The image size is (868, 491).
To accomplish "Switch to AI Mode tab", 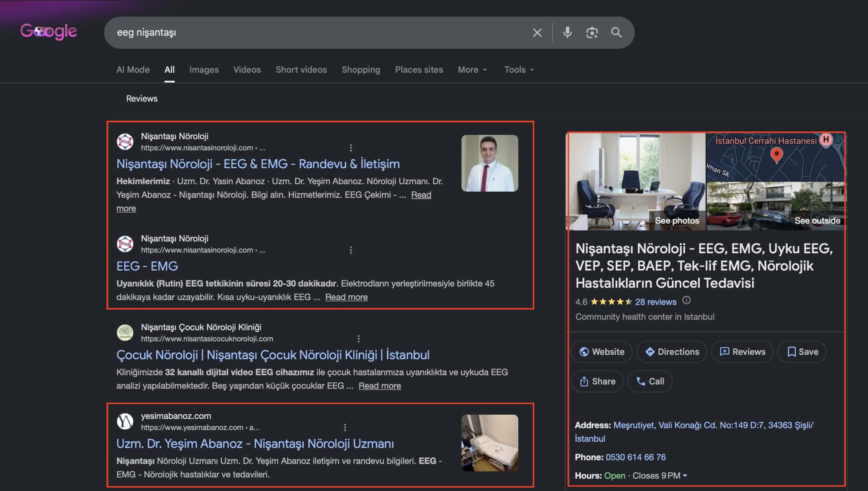I will [133, 70].
